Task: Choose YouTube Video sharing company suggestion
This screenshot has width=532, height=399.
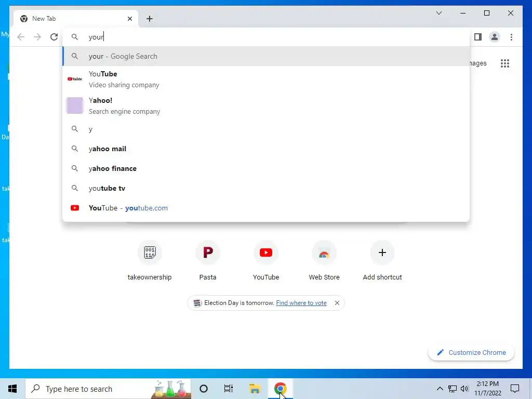Action: (266, 79)
